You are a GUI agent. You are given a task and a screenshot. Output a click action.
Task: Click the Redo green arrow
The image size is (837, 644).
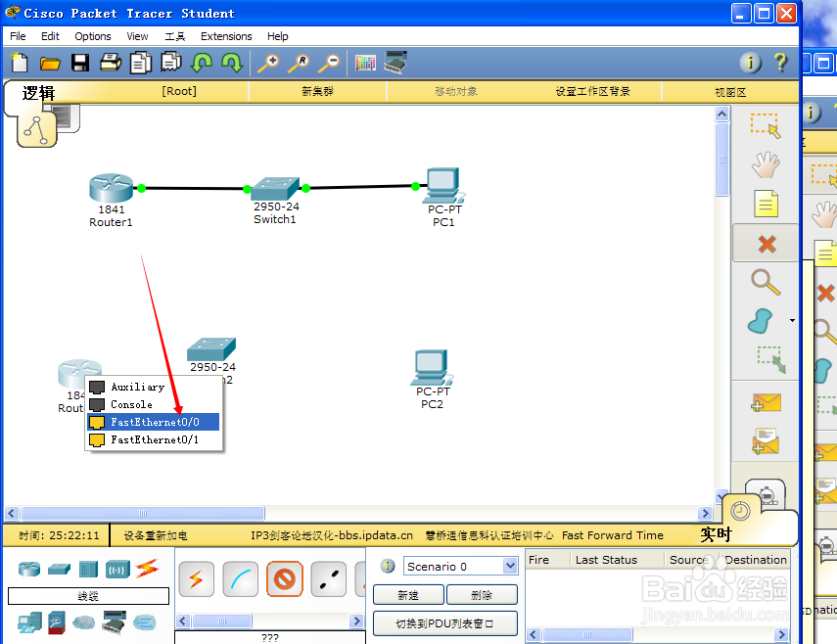232,63
